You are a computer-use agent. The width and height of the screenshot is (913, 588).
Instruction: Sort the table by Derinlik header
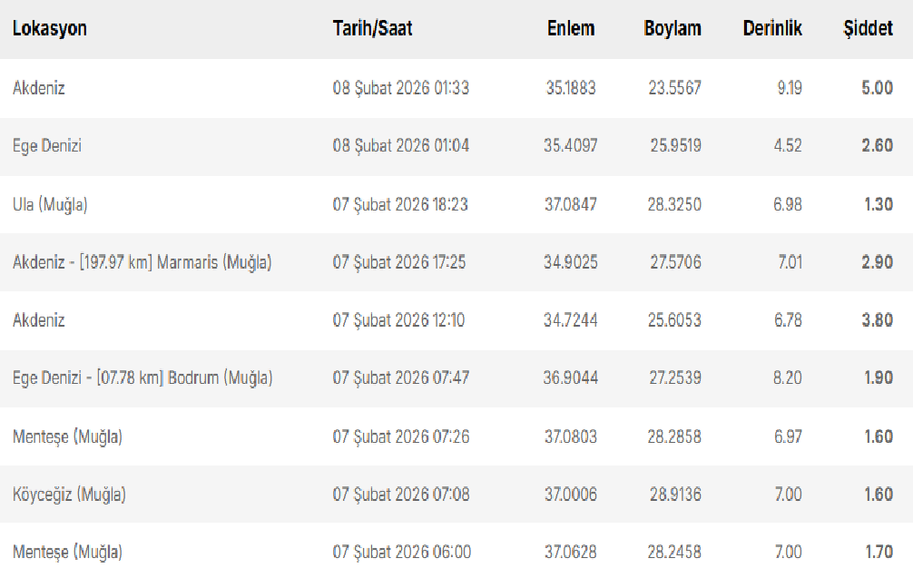point(772,28)
